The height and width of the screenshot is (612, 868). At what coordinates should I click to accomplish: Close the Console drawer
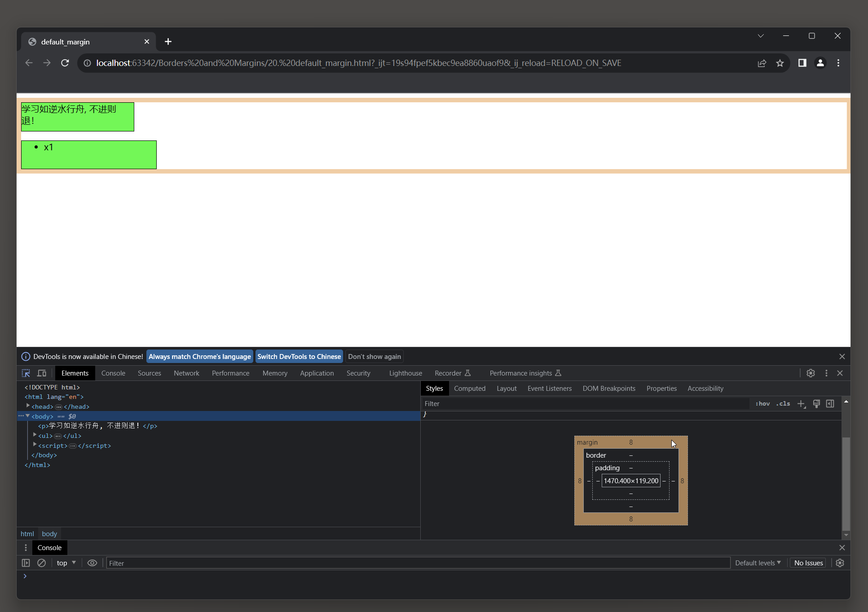(842, 548)
